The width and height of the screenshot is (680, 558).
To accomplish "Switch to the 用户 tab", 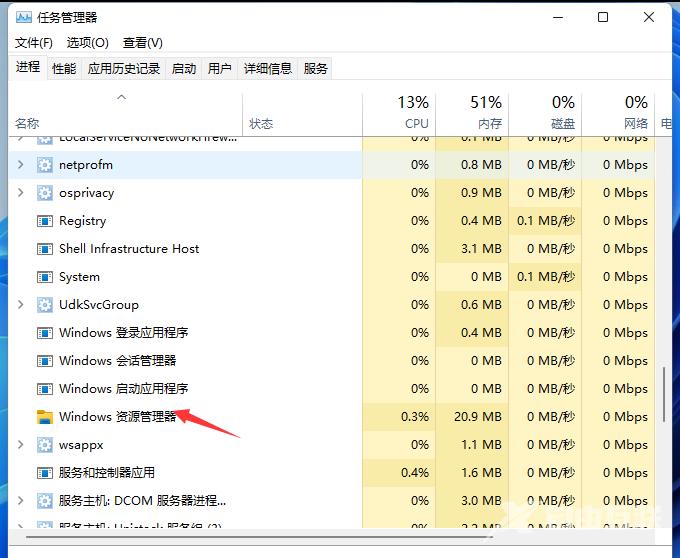I will pos(219,69).
